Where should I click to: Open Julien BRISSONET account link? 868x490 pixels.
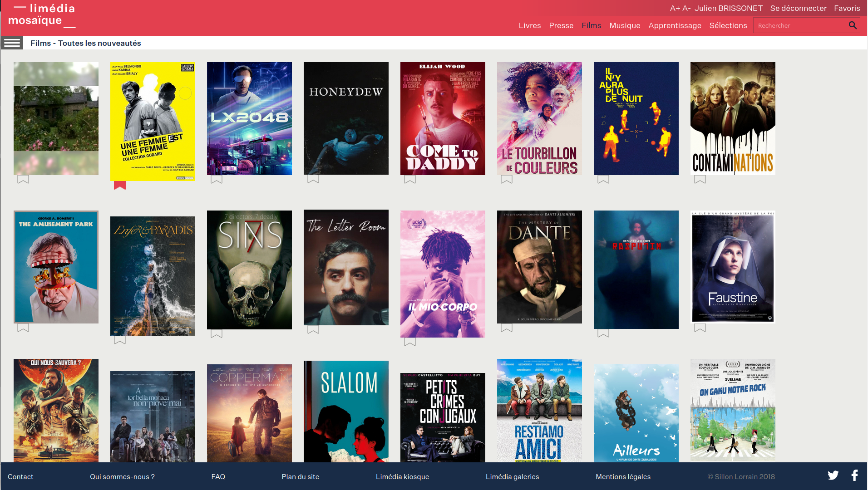(729, 8)
